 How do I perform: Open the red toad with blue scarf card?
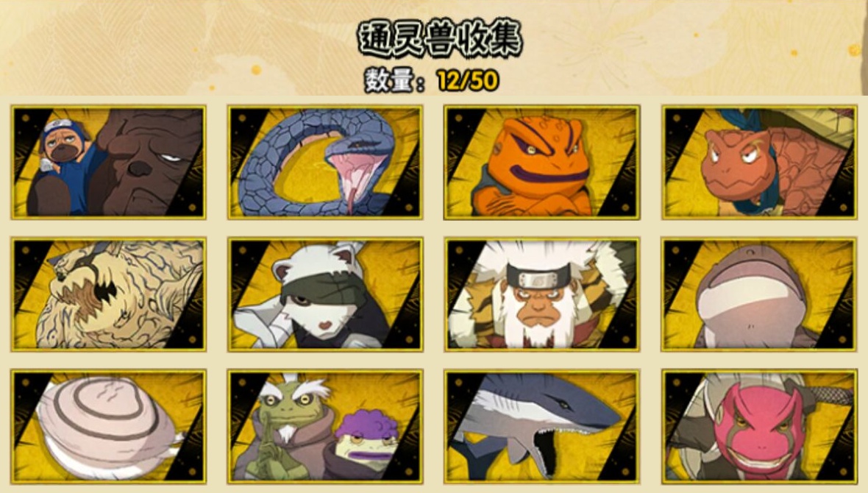(759, 163)
